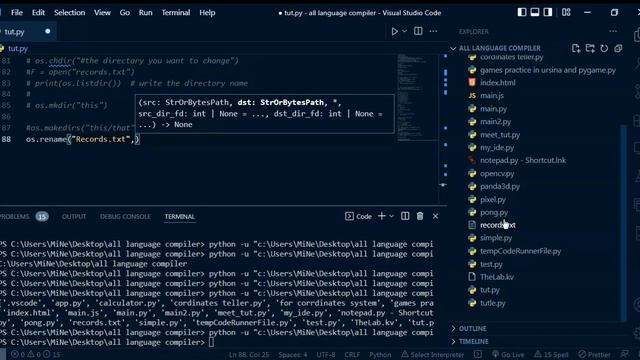The image size is (640, 360).
Task: Switch to the Debug Console tab
Action: coord(125,216)
